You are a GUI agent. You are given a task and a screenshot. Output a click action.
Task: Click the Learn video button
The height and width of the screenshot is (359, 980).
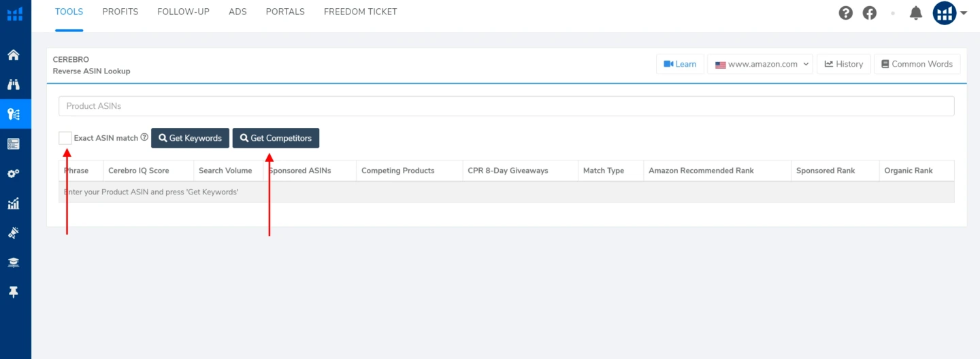tap(680, 64)
